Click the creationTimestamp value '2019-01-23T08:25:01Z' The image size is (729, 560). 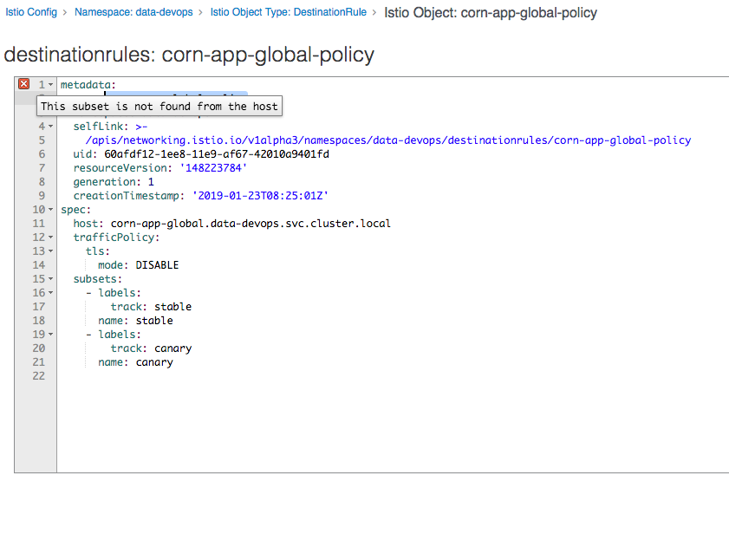coord(260,195)
